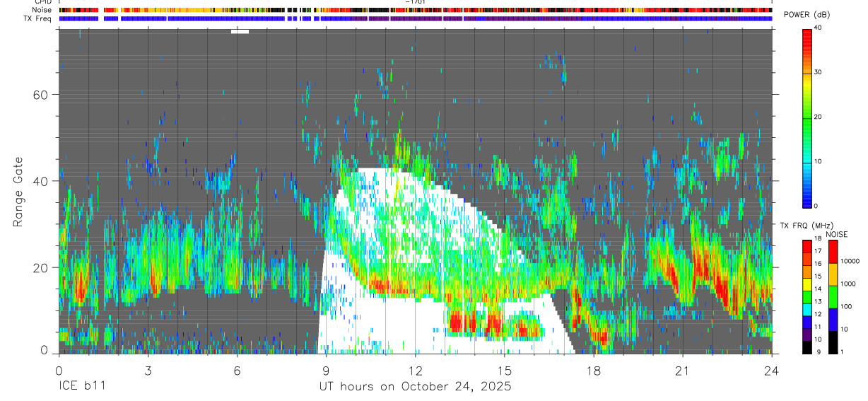Select the 'POWER (dB)' legend title
Image resolution: width=868 pixels, height=401 pixels.
807,16
